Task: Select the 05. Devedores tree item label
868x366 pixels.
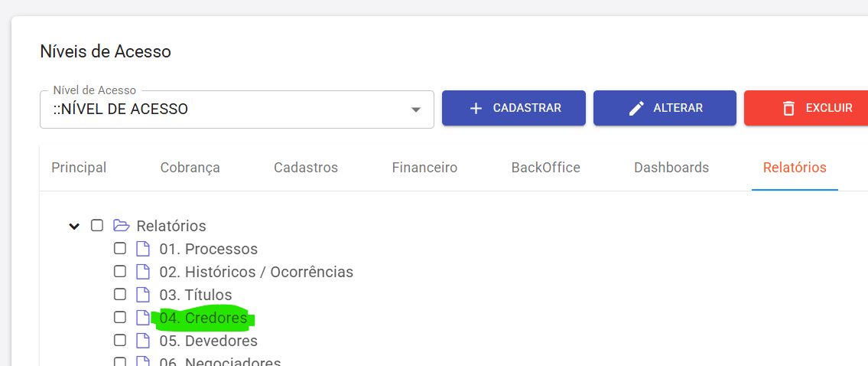Action: (208, 341)
